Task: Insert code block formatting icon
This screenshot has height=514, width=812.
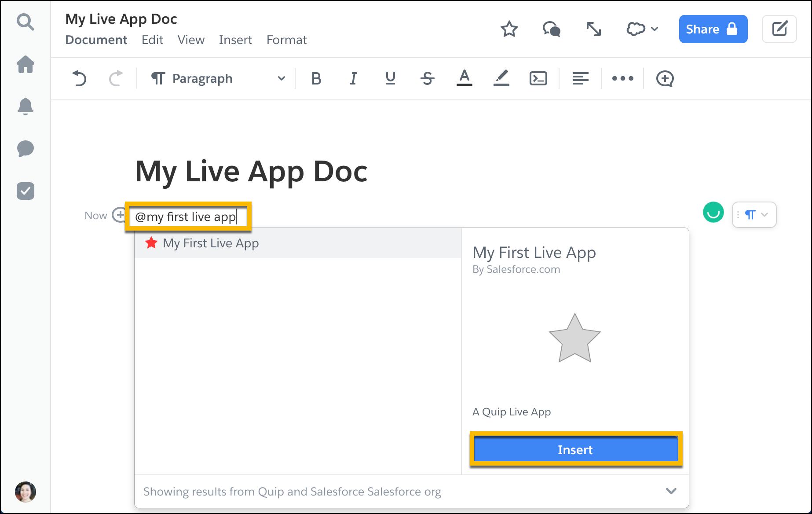Action: pyautogui.click(x=538, y=79)
